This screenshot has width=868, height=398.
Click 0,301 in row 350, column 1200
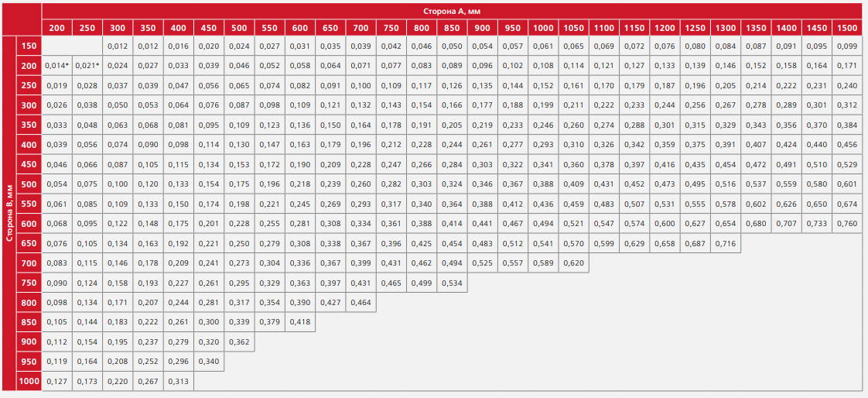pos(665,125)
